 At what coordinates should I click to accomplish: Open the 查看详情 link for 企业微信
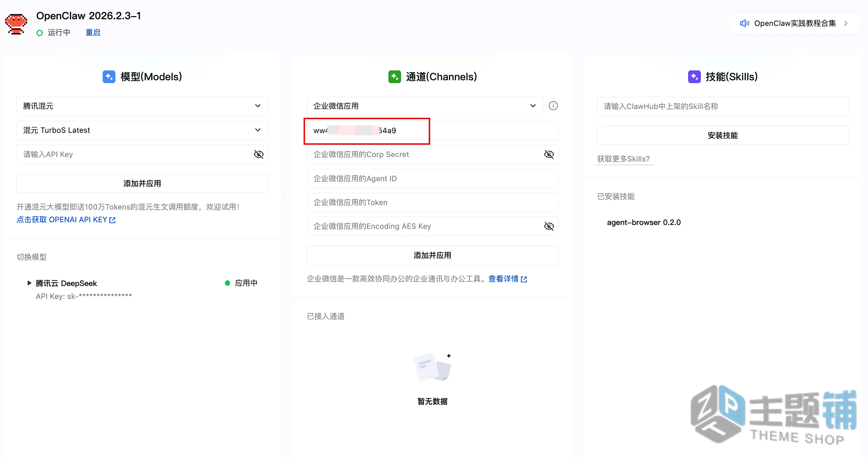[x=508, y=279]
